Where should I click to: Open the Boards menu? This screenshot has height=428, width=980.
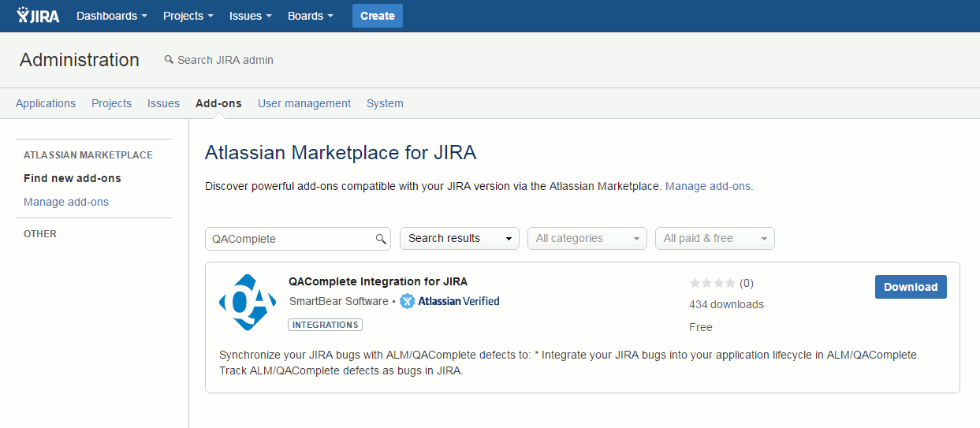[310, 16]
